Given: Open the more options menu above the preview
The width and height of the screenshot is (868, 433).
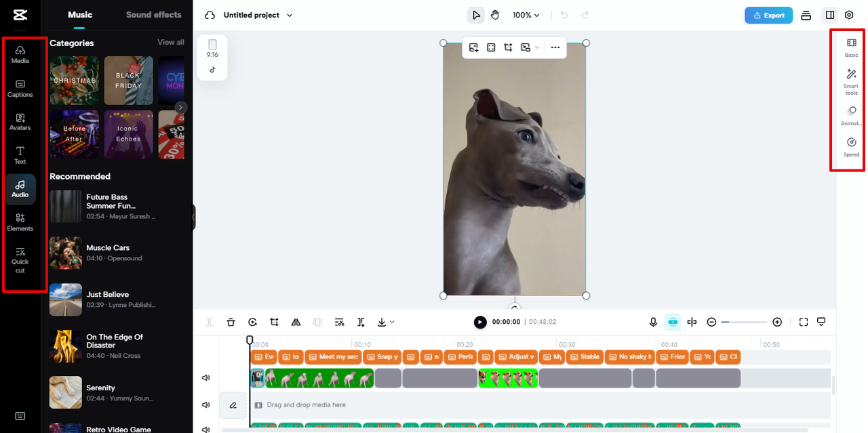Looking at the screenshot, I should click(555, 47).
